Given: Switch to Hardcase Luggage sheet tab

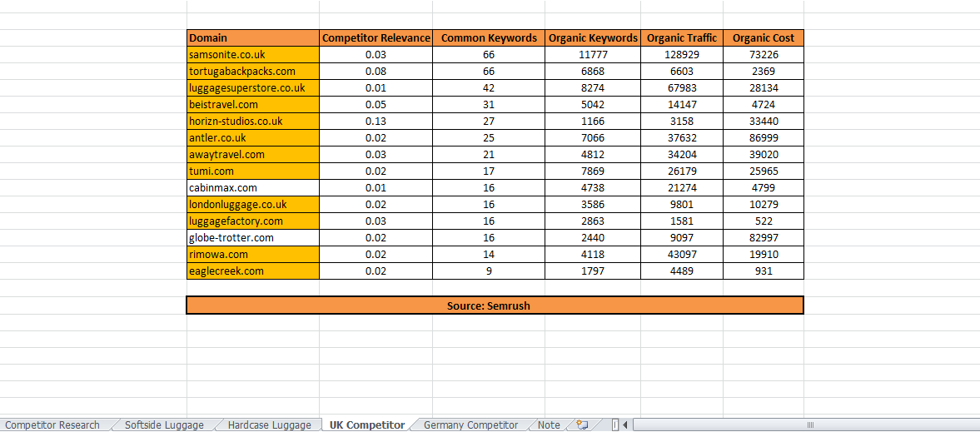Looking at the screenshot, I should pyautogui.click(x=270, y=425).
